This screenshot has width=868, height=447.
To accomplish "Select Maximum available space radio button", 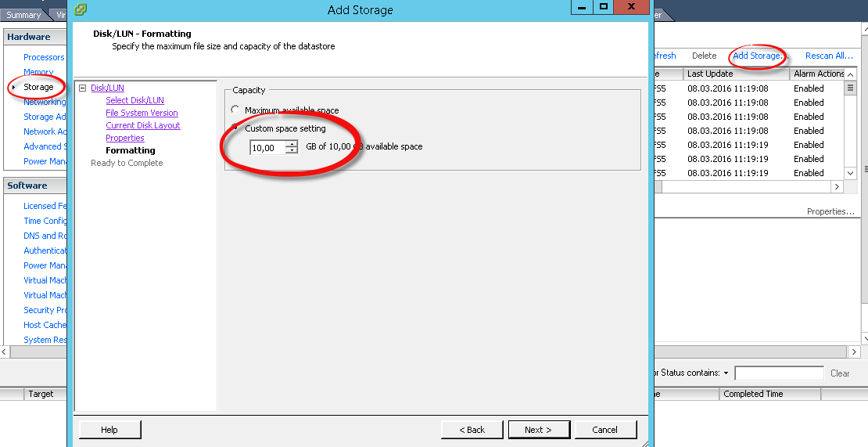I will 235,110.
